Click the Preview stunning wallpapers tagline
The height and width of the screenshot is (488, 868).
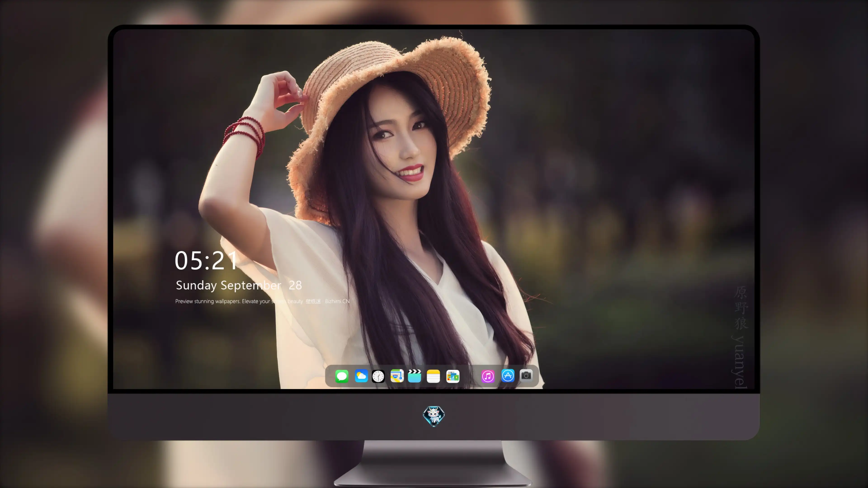pyautogui.click(x=262, y=301)
